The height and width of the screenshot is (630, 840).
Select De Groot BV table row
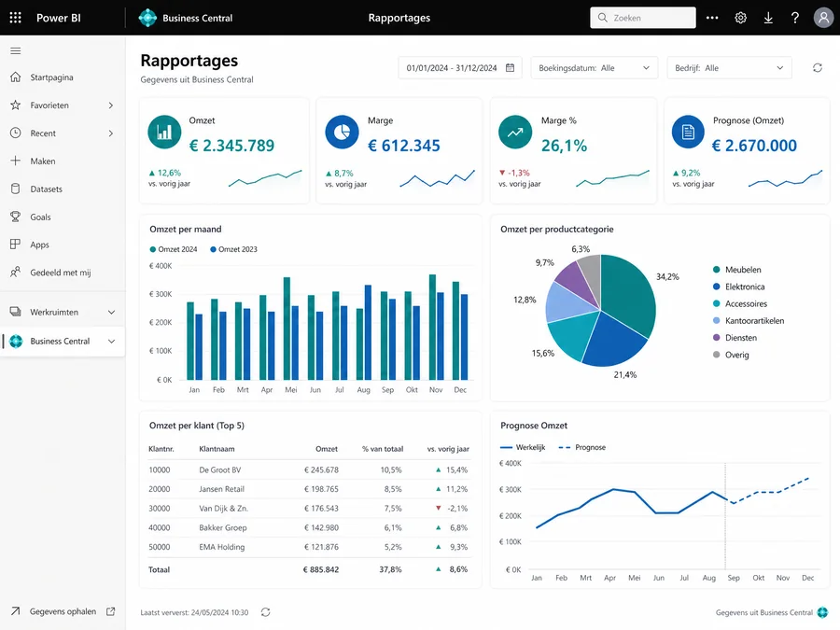[310, 469]
